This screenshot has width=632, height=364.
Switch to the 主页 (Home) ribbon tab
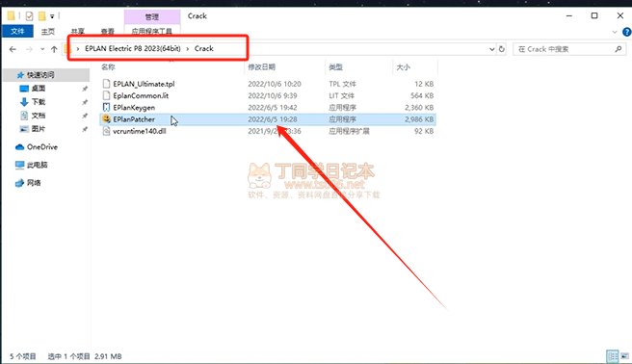click(47, 31)
